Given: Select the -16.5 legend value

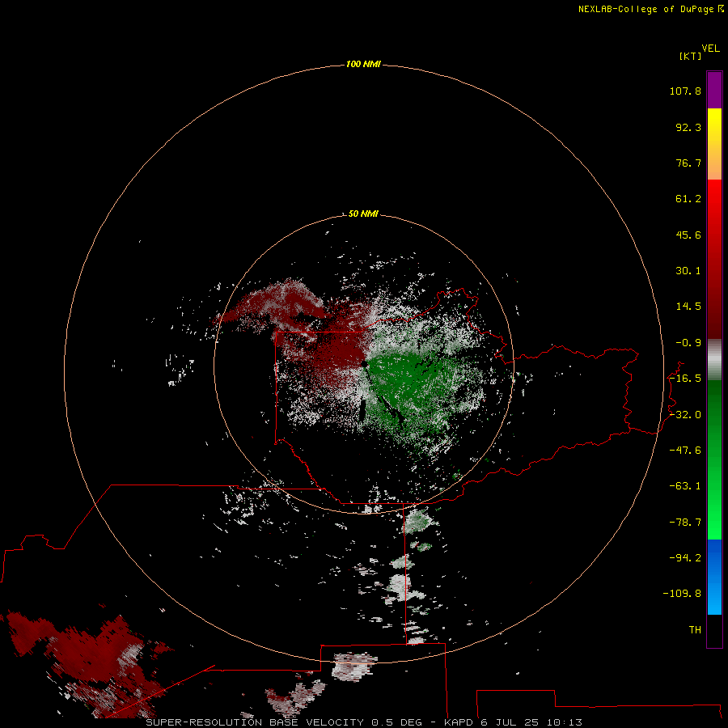Looking at the screenshot, I should coord(685,379).
